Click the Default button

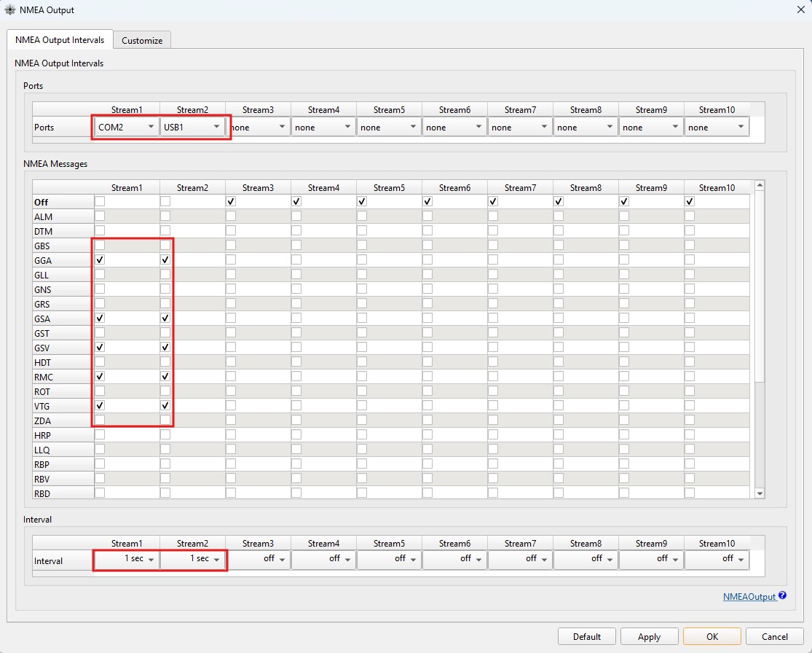click(x=586, y=636)
